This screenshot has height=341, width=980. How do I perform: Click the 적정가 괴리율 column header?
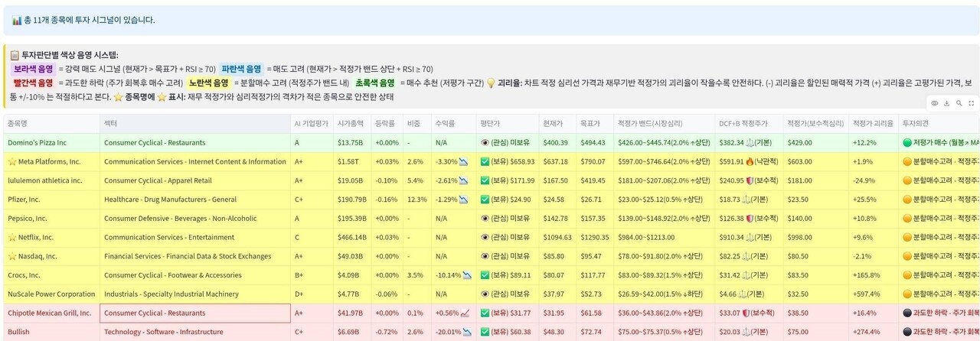coord(873,123)
